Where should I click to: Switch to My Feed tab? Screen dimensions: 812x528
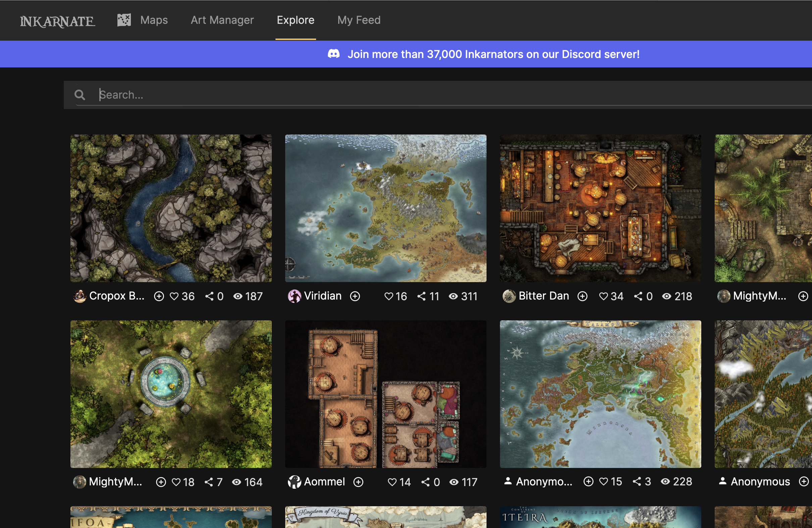click(x=359, y=20)
